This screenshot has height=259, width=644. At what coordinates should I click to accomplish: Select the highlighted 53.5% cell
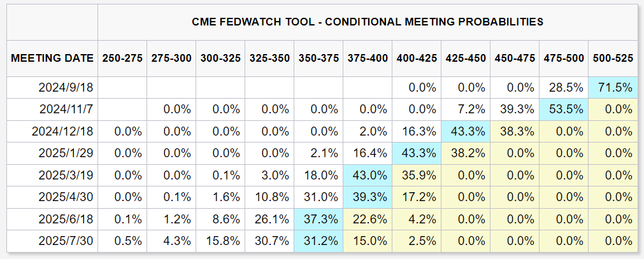click(x=564, y=109)
